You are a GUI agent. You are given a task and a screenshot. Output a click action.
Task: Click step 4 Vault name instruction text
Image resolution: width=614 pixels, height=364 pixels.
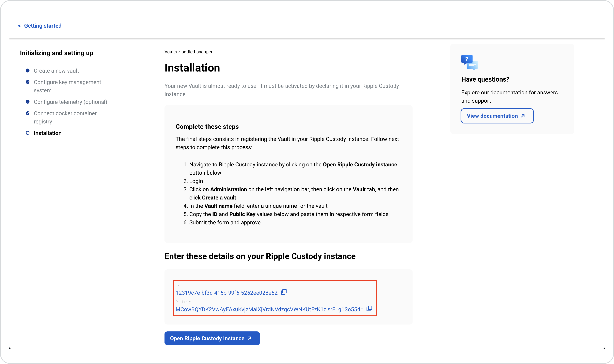258,206
